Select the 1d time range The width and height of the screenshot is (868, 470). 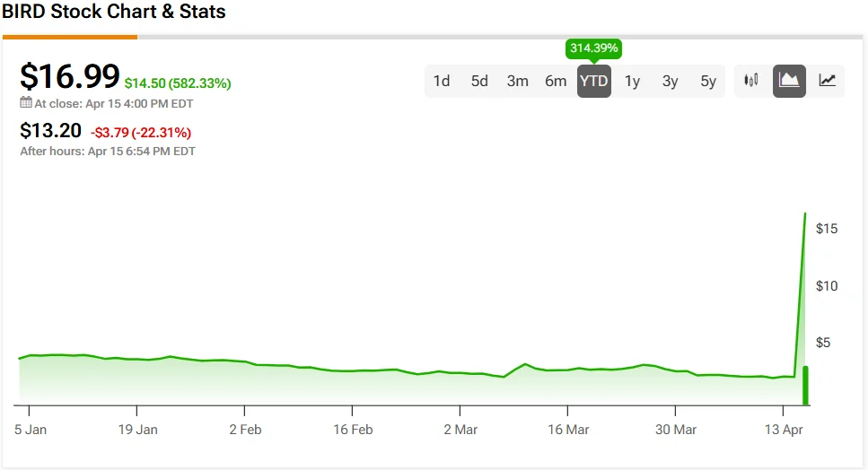tap(442, 82)
